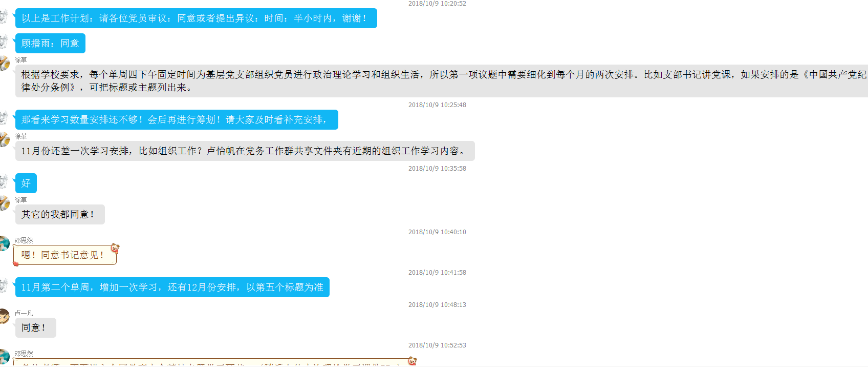Click bear decoration on 嗯！同意书记意见 bubble

point(115,249)
